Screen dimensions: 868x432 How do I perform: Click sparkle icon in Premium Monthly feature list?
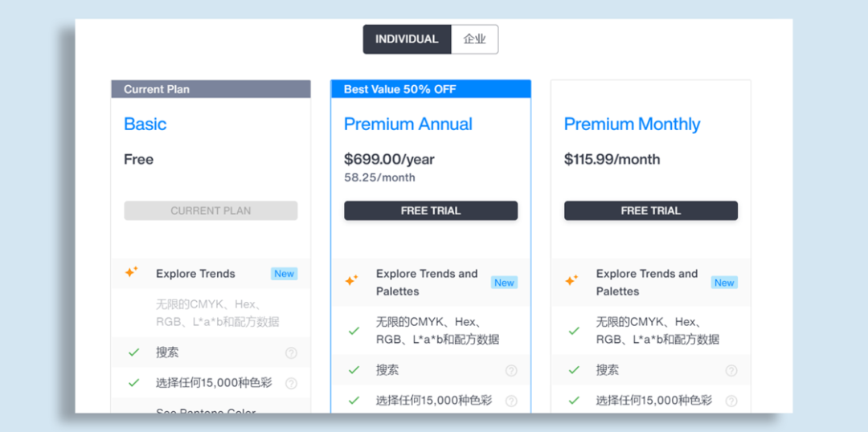tap(571, 281)
